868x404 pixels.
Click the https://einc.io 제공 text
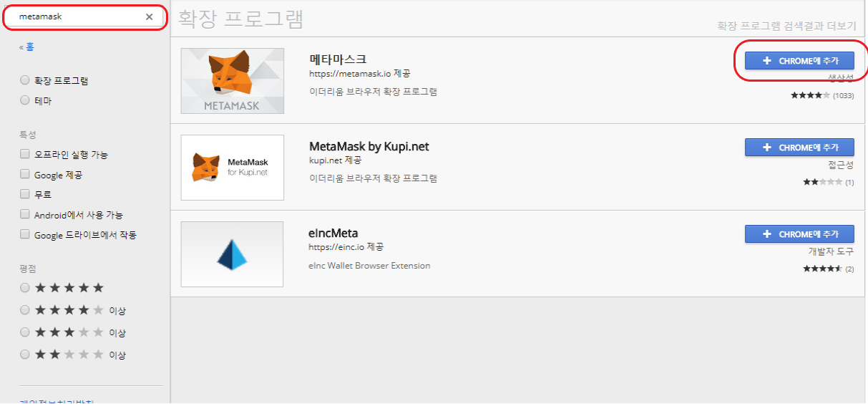[x=346, y=247]
